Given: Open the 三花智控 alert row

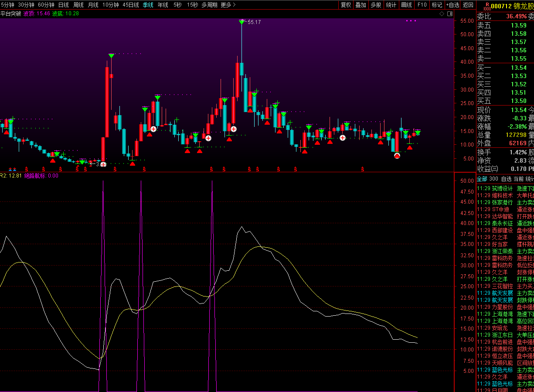Looking at the screenshot, I should [505, 286].
